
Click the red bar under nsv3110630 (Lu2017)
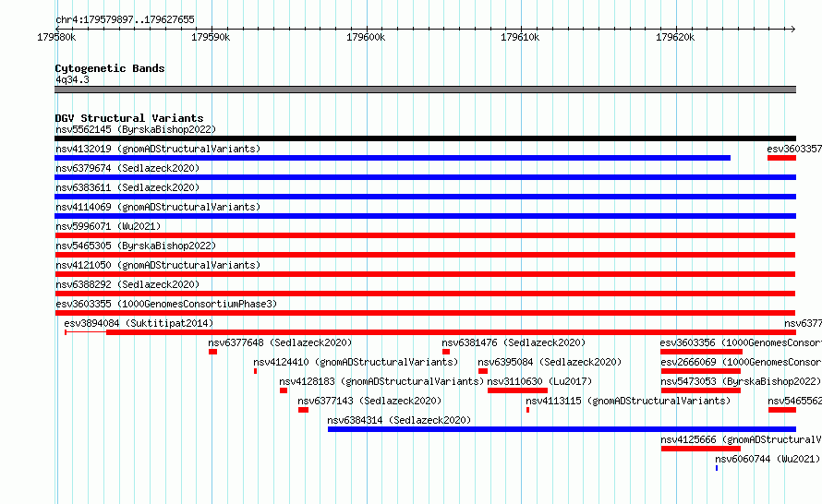pyautogui.click(x=517, y=390)
